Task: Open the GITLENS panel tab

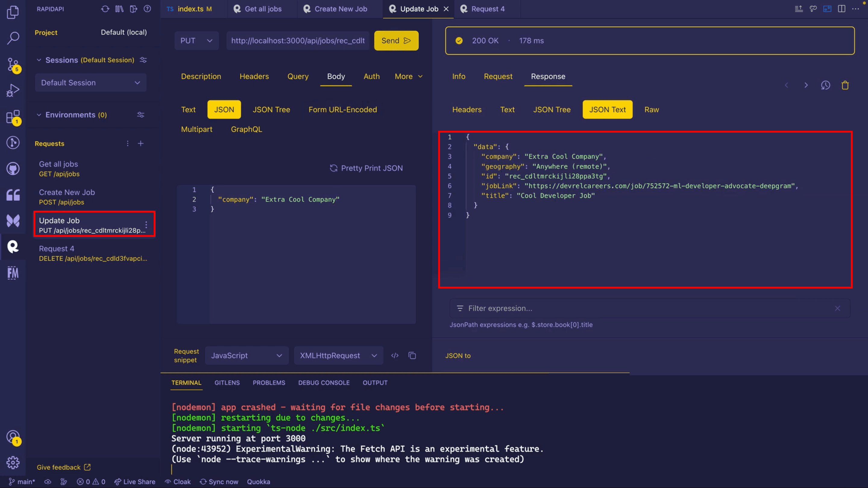Action: coord(227,383)
